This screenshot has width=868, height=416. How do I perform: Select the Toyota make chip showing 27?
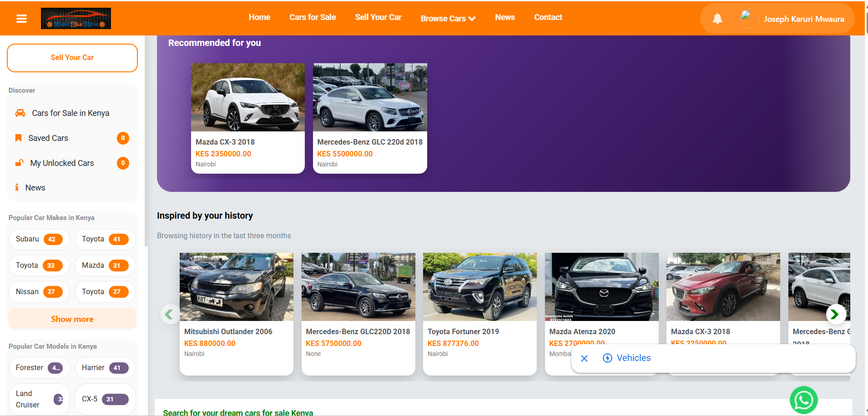[105, 292]
